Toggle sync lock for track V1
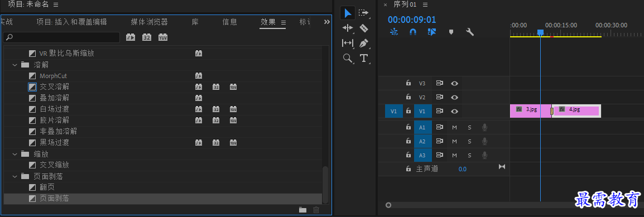 click(x=439, y=111)
